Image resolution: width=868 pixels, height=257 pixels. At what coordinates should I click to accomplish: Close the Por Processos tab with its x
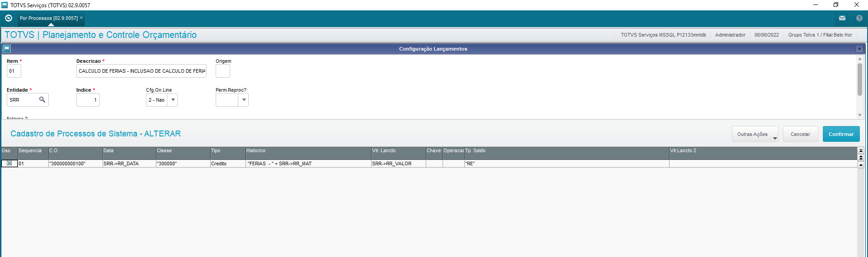coord(81,18)
